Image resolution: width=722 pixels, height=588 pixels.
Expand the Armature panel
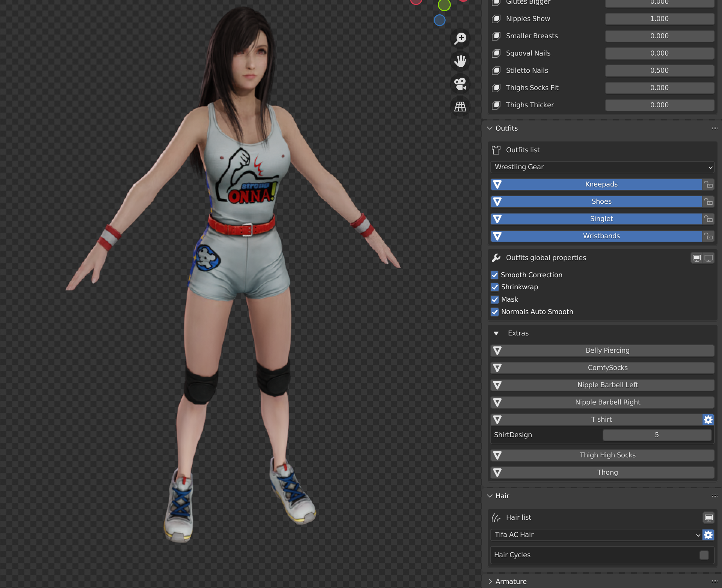490,582
